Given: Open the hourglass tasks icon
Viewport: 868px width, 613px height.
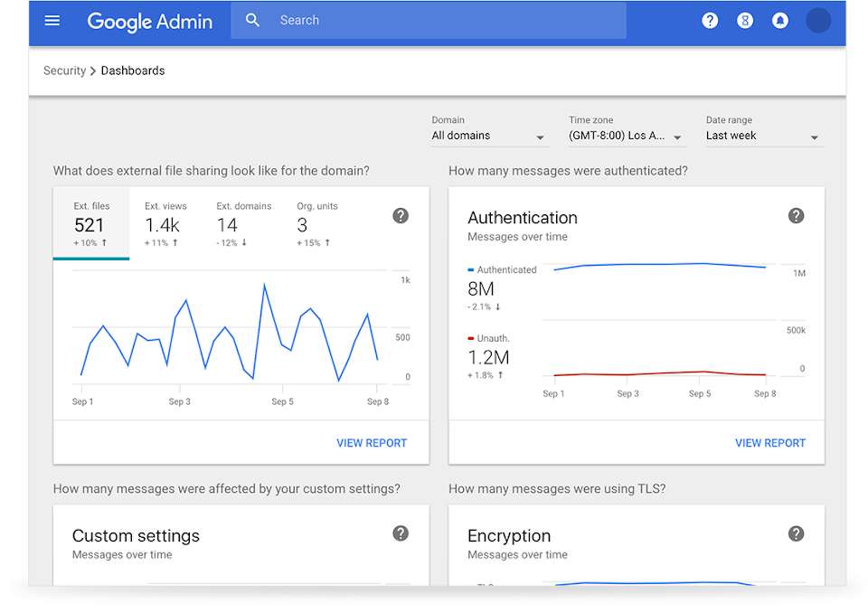Looking at the screenshot, I should pyautogui.click(x=745, y=21).
